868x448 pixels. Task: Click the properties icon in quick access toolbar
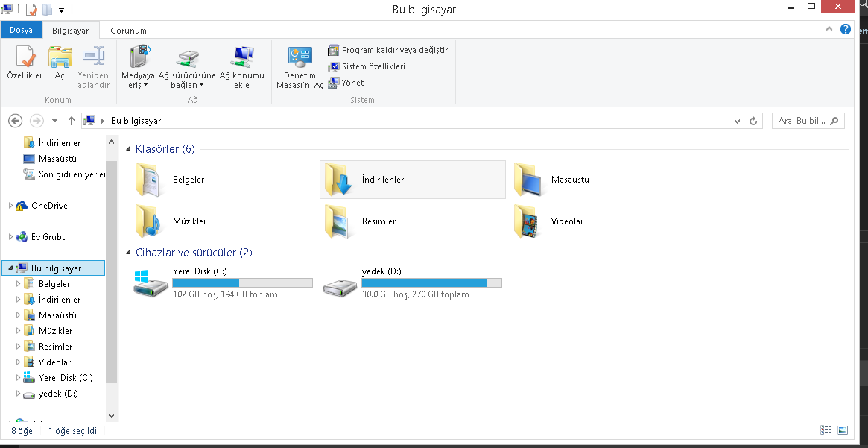pyautogui.click(x=31, y=10)
